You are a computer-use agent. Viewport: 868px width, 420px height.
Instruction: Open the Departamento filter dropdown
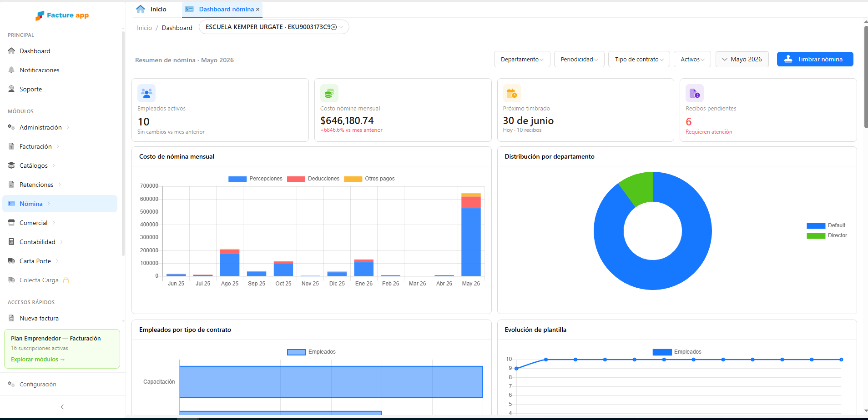(522, 59)
